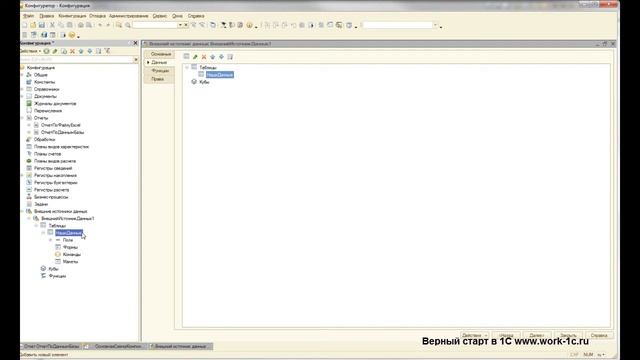640x360 pixels.
Task: Click the filter icon in configuration tree toolbar
Action: pos(107,51)
